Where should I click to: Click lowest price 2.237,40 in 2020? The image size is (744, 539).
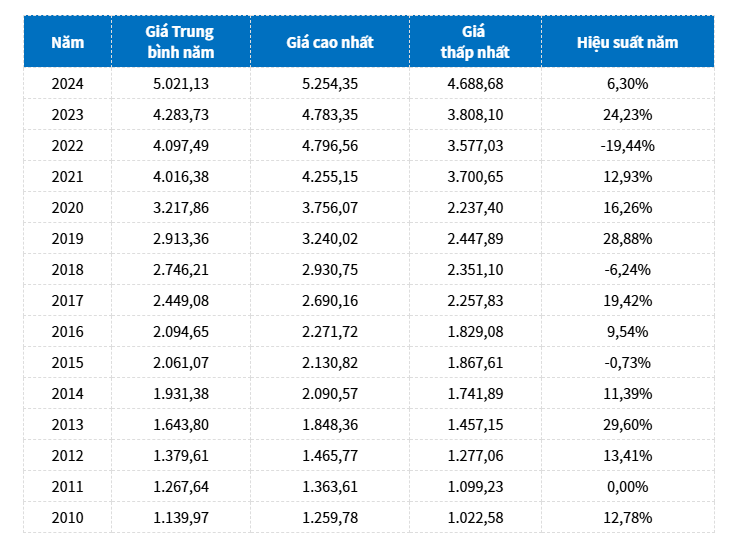coord(475,208)
